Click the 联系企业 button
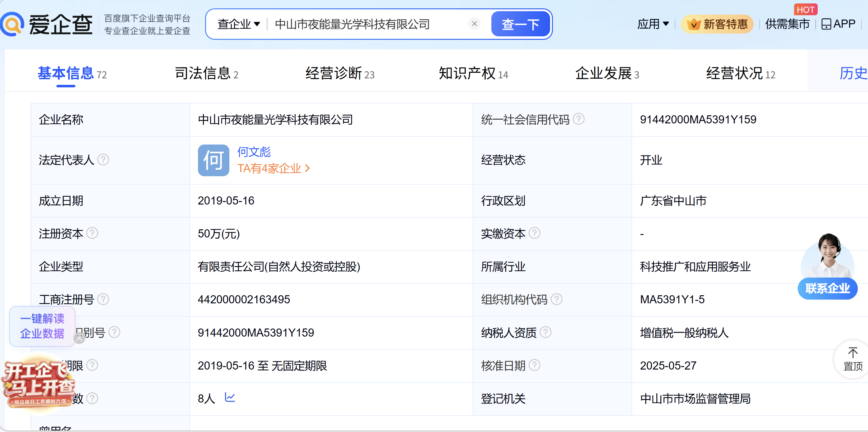Image resolution: width=868 pixels, height=432 pixels. tap(827, 288)
